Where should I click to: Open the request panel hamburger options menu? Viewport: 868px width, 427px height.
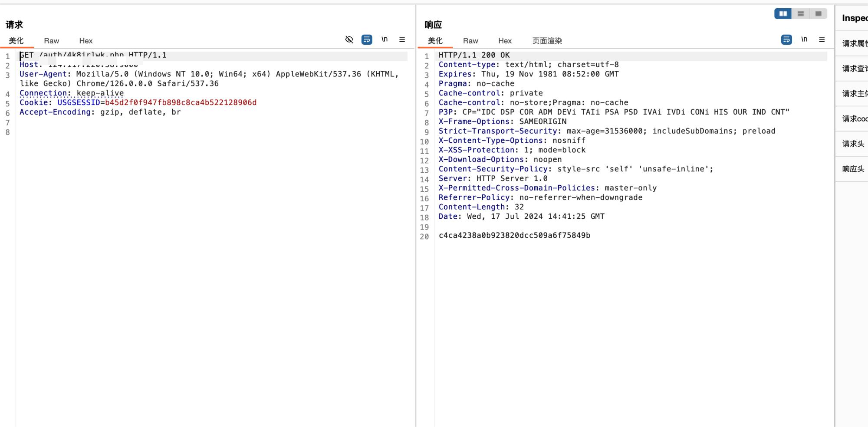point(402,39)
